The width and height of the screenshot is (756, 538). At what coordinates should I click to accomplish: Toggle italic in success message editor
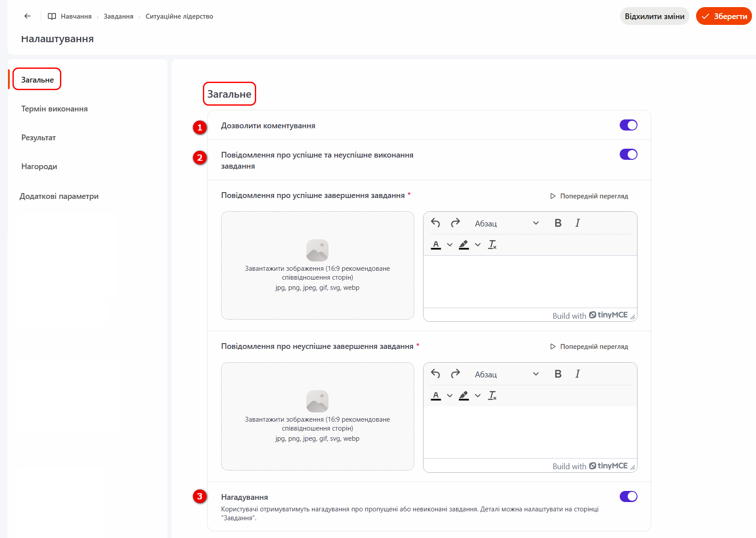pos(578,223)
